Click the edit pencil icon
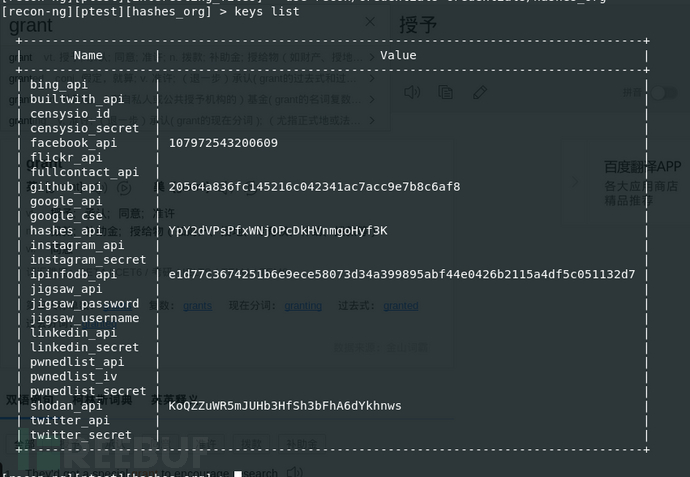Screen dimensions: 690x477 [x=480, y=92]
